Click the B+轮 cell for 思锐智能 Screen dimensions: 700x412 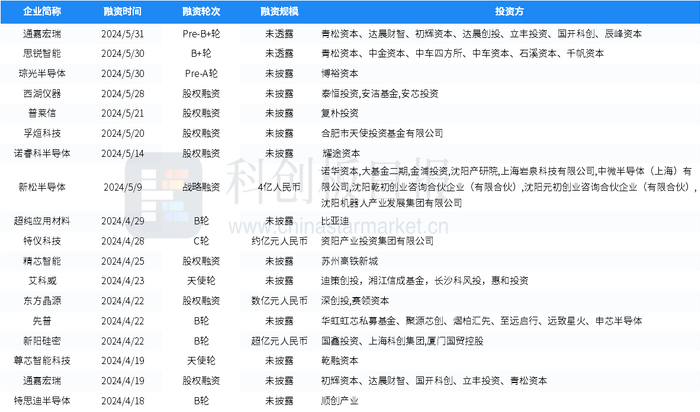tap(201, 54)
